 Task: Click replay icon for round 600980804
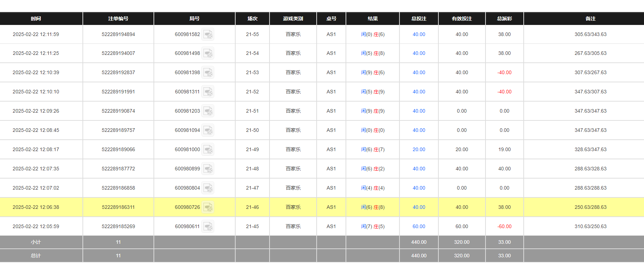tap(208, 188)
